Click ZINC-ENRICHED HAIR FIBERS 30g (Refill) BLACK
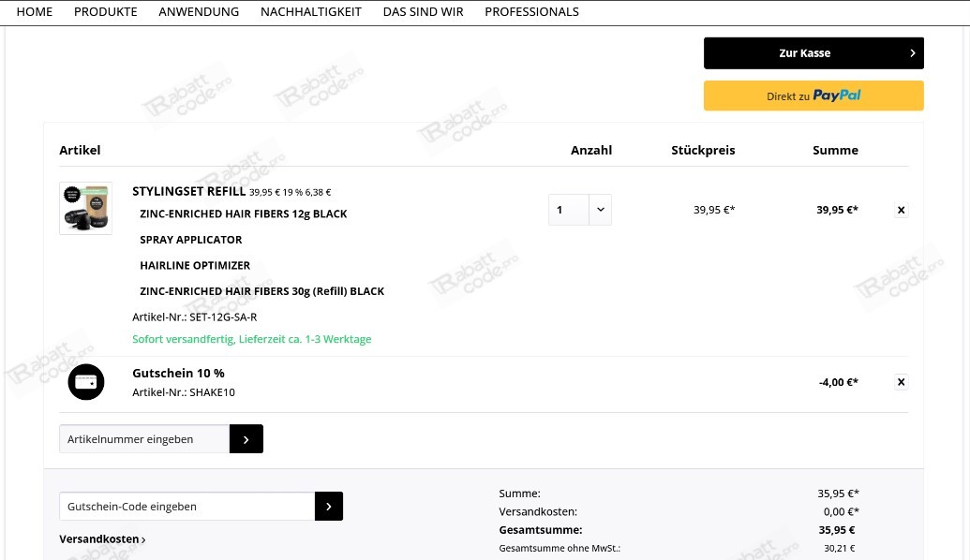 pos(261,291)
